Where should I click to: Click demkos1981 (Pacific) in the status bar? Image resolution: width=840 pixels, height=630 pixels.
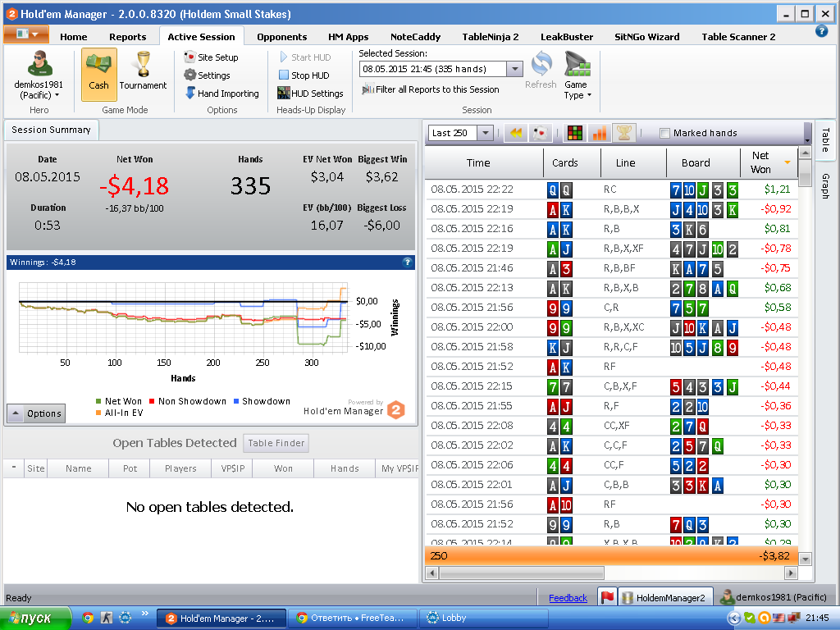click(x=774, y=597)
